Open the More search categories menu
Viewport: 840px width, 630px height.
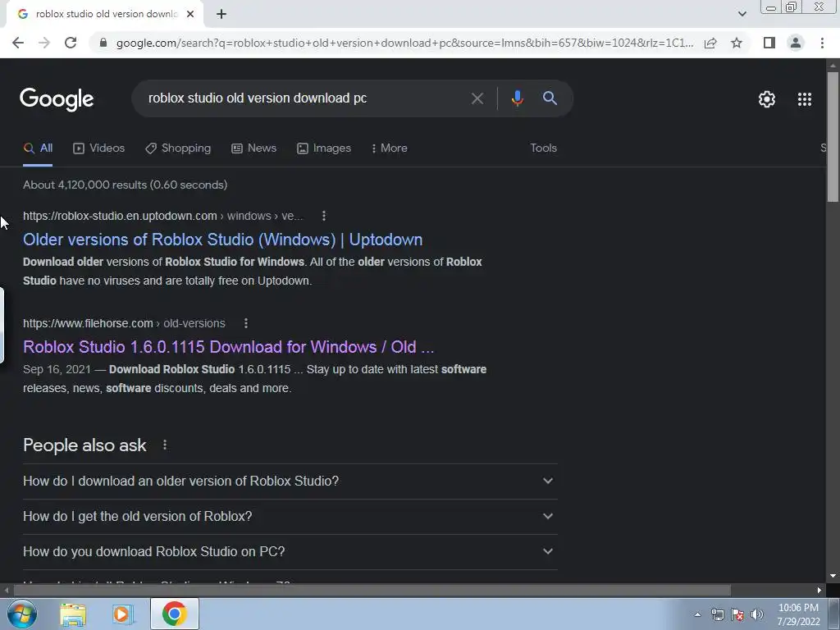pyautogui.click(x=390, y=148)
